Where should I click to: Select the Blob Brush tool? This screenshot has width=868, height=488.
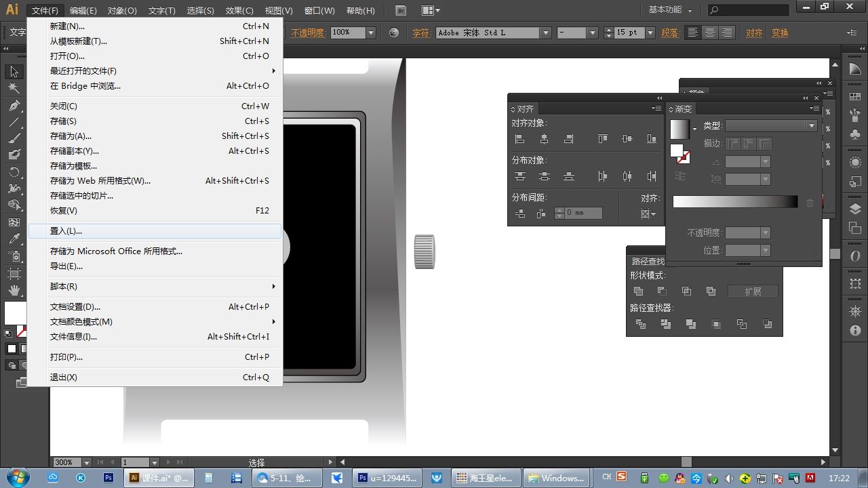14,155
